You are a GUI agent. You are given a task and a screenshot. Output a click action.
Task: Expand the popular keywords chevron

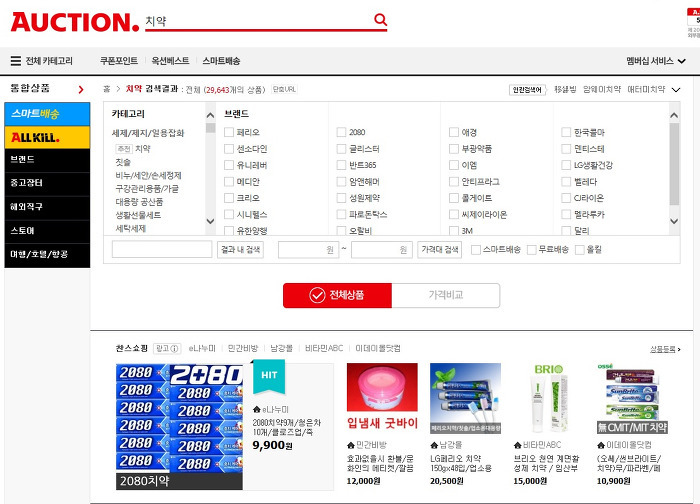point(676,90)
